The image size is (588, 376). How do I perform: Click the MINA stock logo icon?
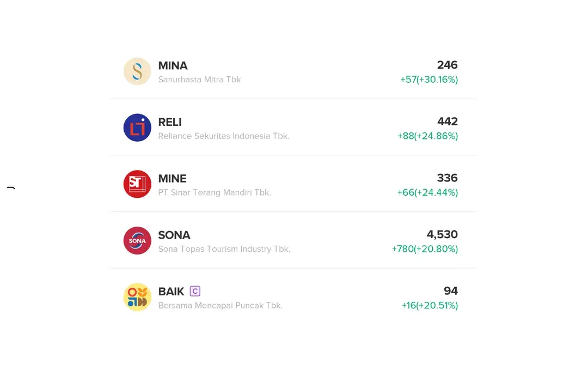(137, 71)
